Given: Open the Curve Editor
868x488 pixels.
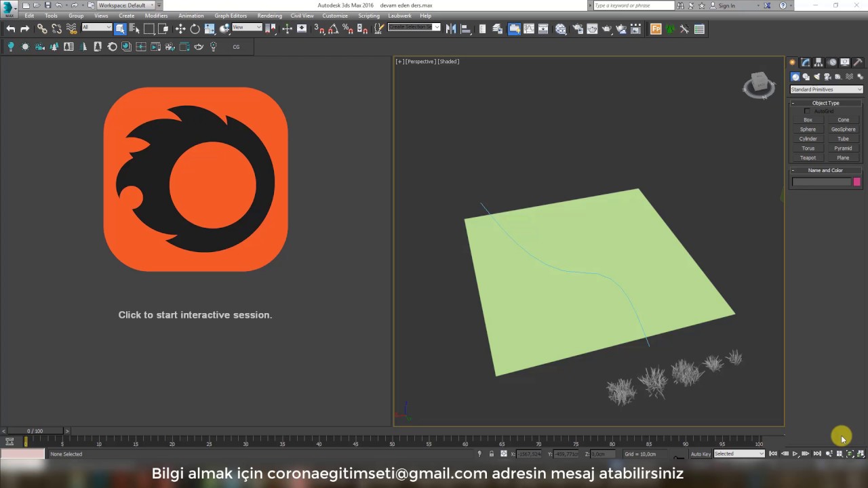Looking at the screenshot, I should pyautogui.click(x=529, y=29).
